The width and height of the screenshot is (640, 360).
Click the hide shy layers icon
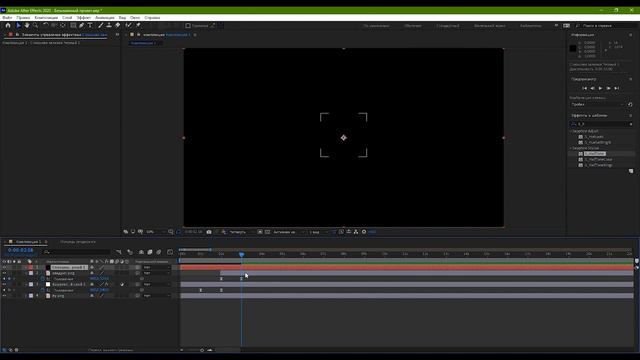(141, 252)
